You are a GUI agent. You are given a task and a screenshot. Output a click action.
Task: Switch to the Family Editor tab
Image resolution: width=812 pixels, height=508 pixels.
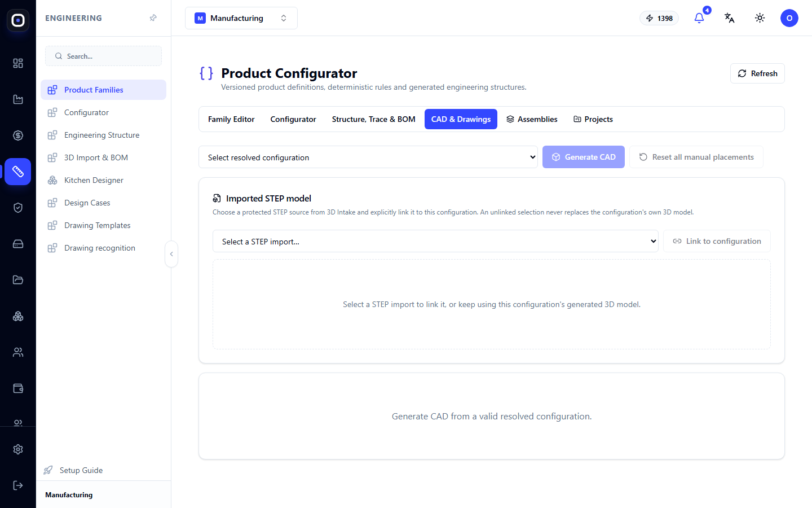[x=231, y=119]
